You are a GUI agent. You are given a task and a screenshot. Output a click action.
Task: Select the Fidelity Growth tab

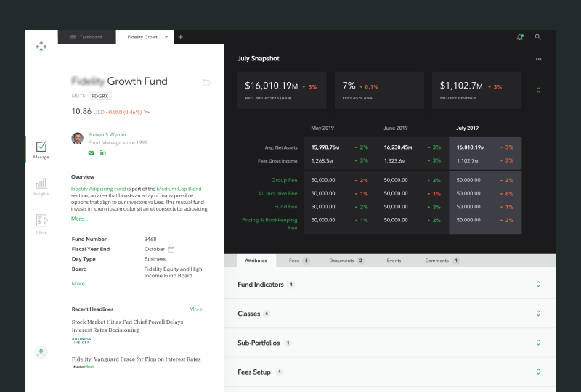coord(145,37)
